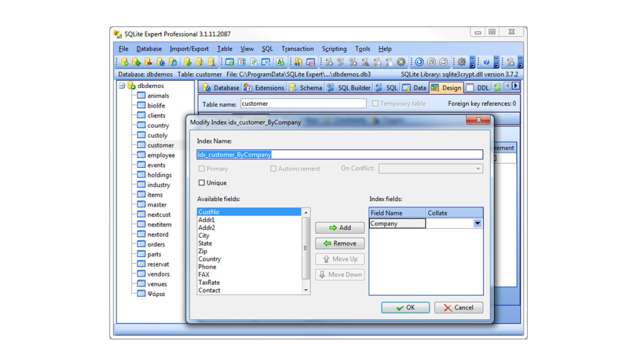Screen dimensions: 644x362
Task: Click the Index Name input field
Action: tap(340, 154)
